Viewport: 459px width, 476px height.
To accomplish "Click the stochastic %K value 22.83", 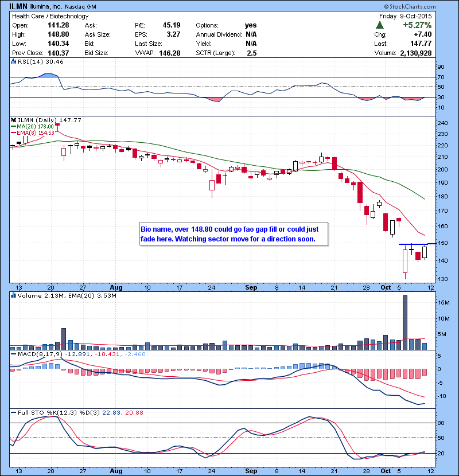I will point(110,413).
